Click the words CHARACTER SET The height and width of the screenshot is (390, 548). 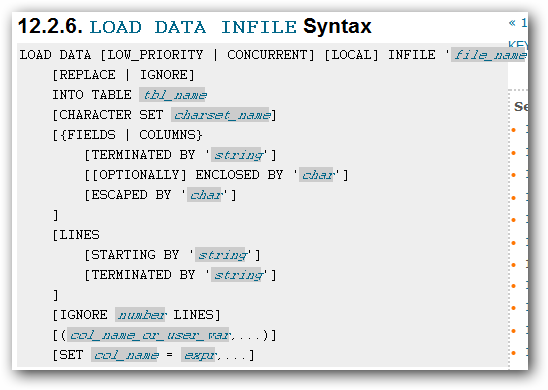tap(111, 115)
